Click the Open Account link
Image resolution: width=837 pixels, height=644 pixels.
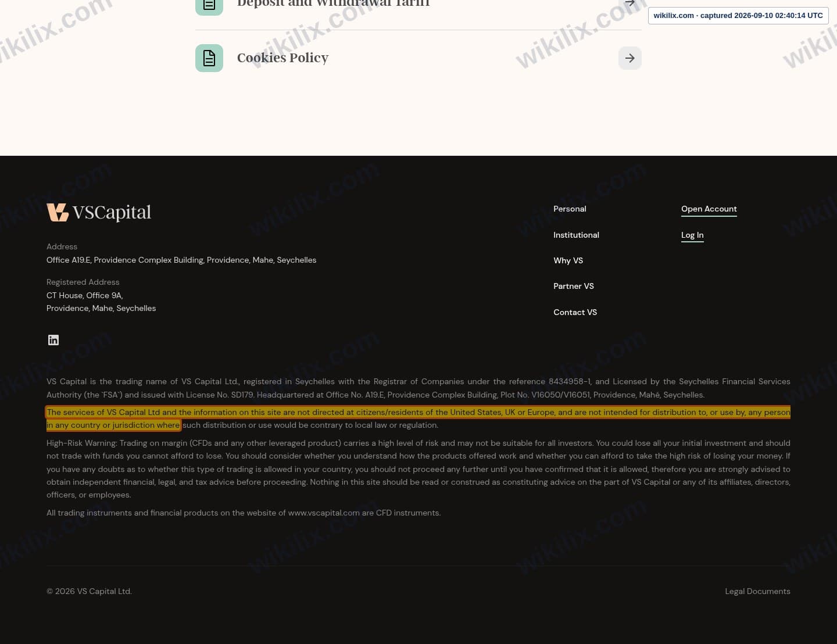click(709, 209)
